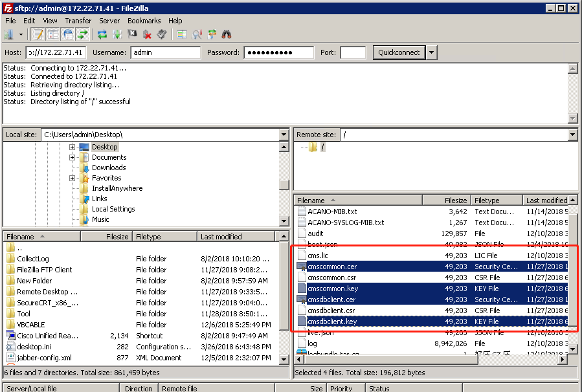Select Links folder in local tree
Image resolution: width=582 pixels, height=392 pixels.
100,199
